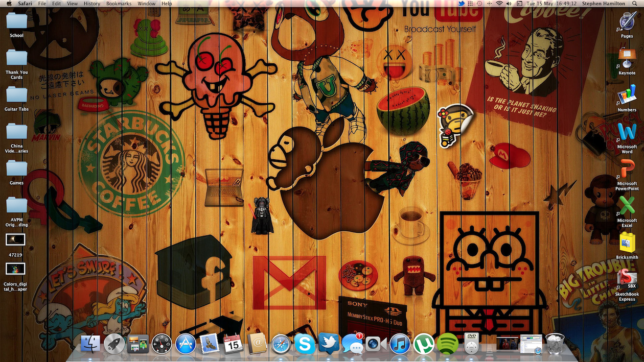This screenshot has height=362, width=644.
Task: Open Messages with unread badge
Action: tap(353, 344)
